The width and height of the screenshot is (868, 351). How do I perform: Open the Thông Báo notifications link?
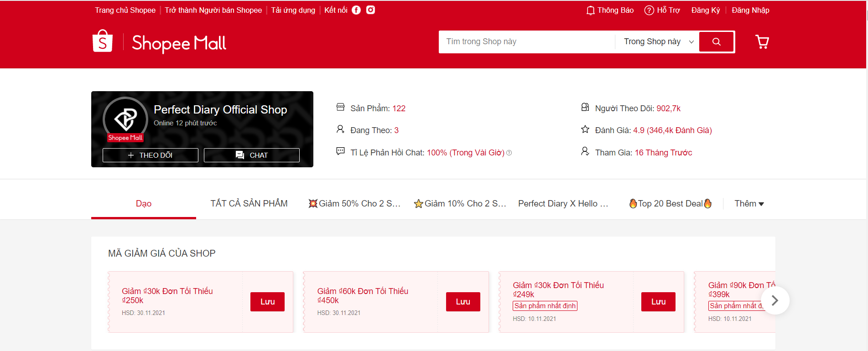pyautogui.click(x=615, y=10)
